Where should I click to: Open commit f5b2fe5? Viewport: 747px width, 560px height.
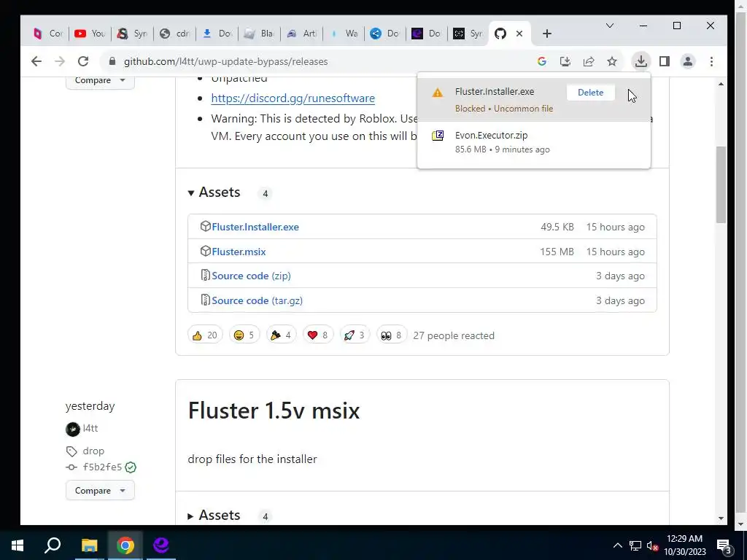(x=102, y=467)
